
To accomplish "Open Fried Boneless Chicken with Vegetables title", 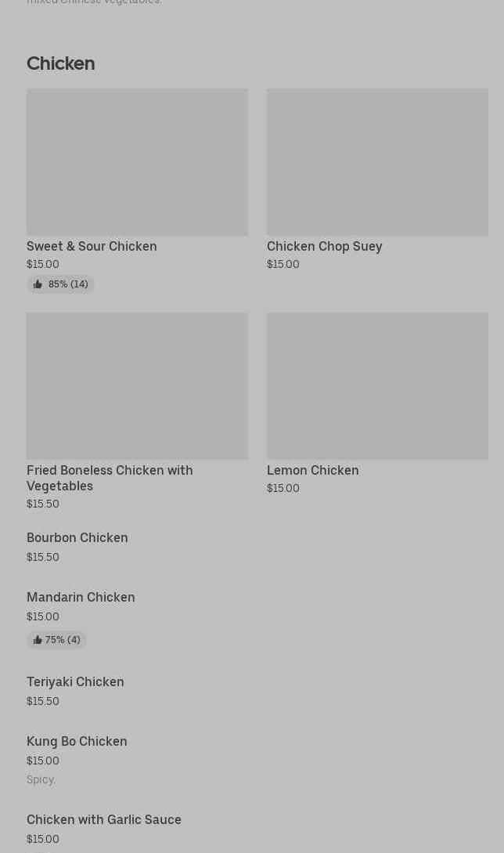I will click(110, 478).
